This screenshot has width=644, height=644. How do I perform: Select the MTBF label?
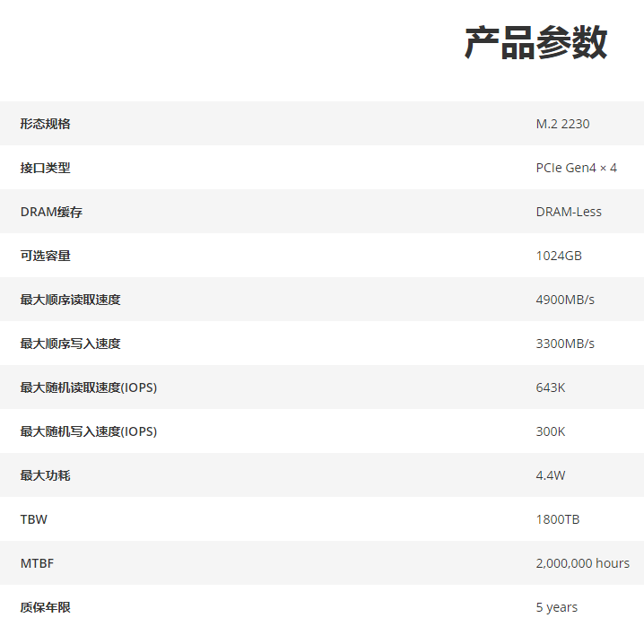pyautogui.click(x=37, y=563)
